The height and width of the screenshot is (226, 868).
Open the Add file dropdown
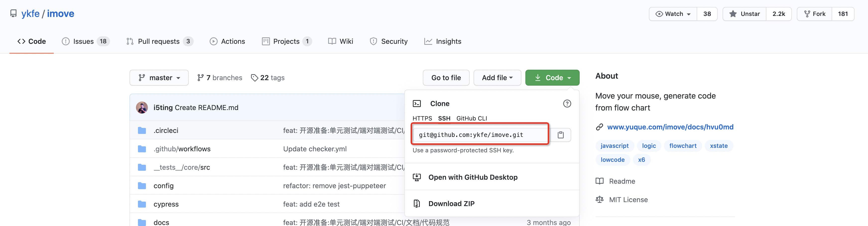pos(497,78)
